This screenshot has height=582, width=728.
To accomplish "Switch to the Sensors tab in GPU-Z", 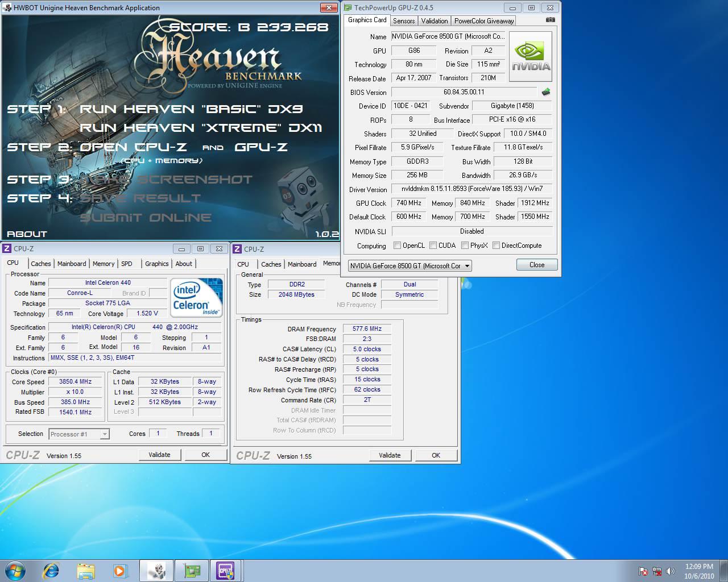I will click(x=404, y=20).
